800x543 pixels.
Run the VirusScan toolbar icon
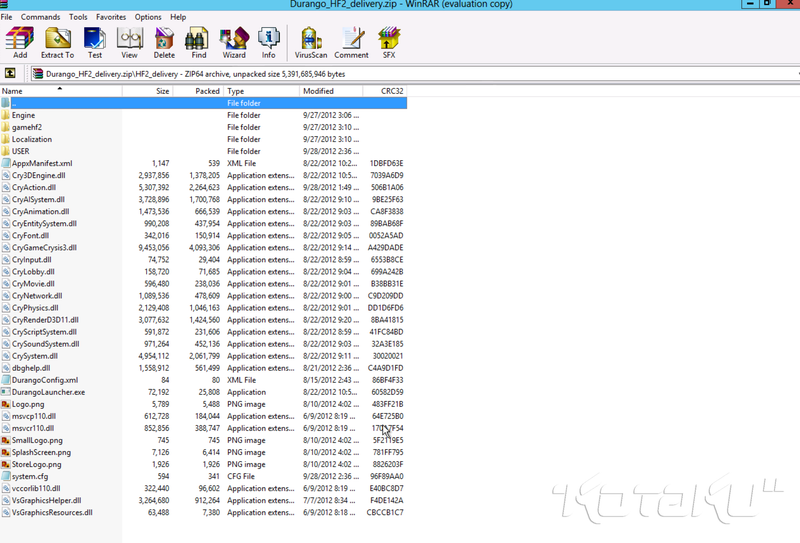(311, 39)
